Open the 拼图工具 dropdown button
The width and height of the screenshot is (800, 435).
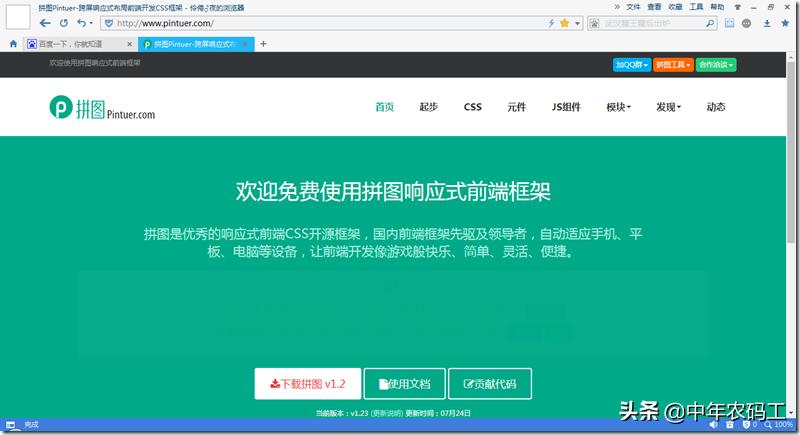(x=673, y=65)
